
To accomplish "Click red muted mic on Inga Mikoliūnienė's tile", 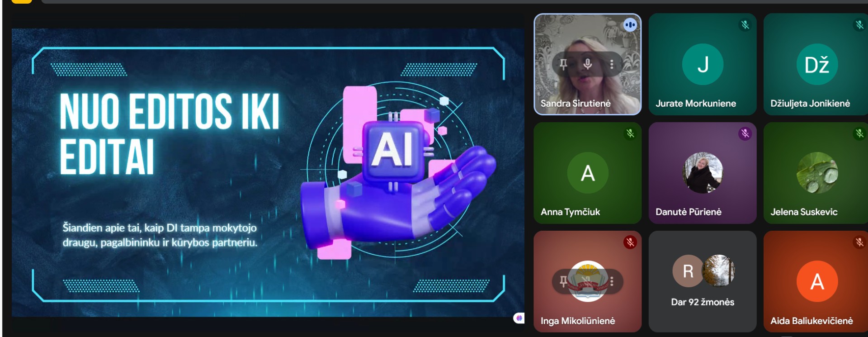I will (x=630, y=242).
